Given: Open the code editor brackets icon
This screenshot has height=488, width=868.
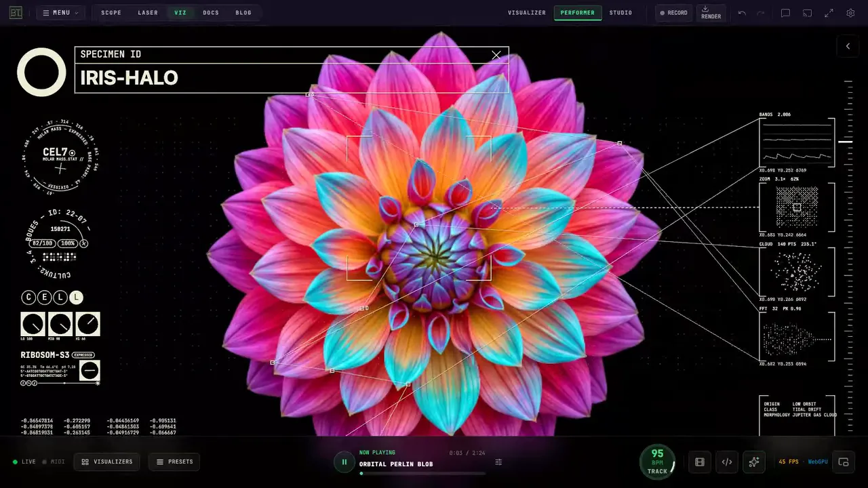Looking at the screenshot, I should pyautogui.click(x=727, y=462).
